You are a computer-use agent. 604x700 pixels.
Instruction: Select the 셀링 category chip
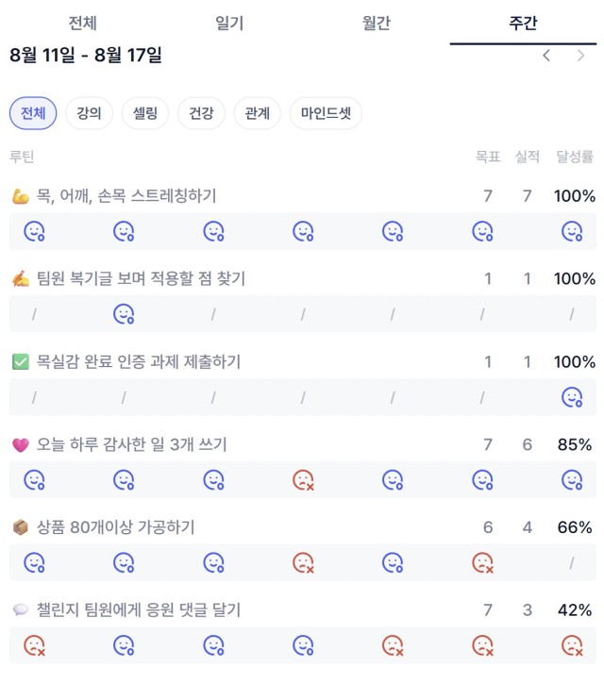point(145,113)
